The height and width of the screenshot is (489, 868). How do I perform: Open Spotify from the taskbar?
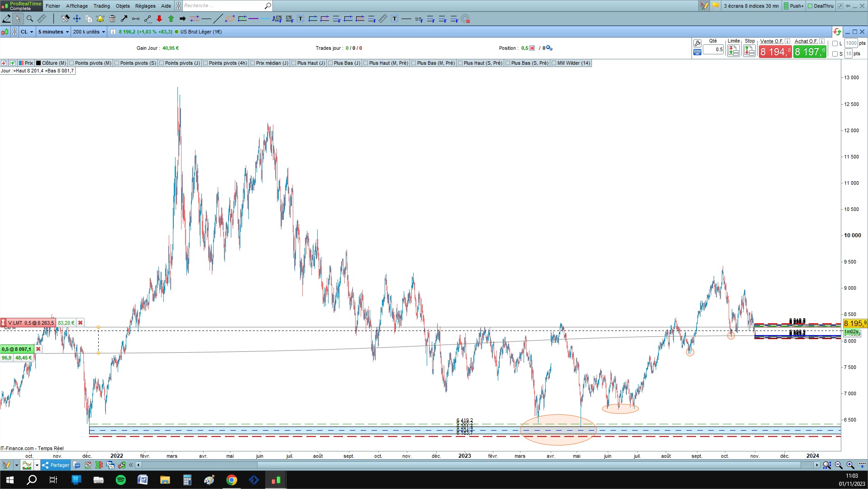[x=121, y=480]
